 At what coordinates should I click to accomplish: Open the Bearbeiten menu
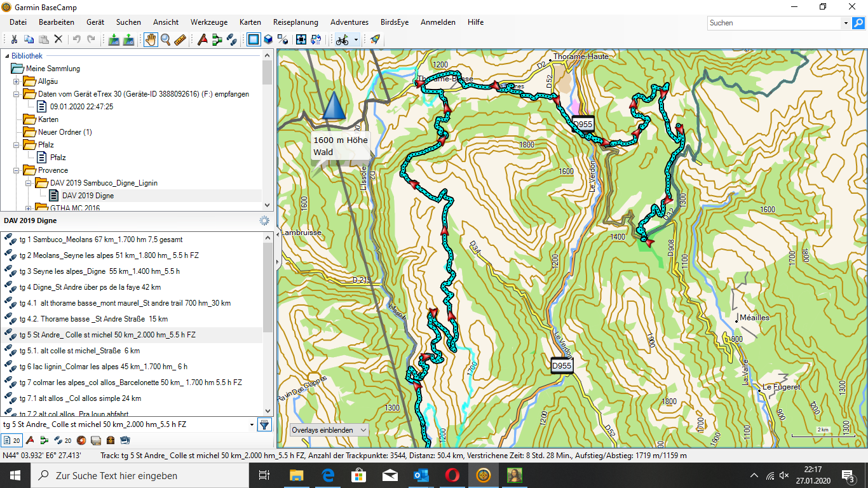pyautogui.click(x=57, y=22)
